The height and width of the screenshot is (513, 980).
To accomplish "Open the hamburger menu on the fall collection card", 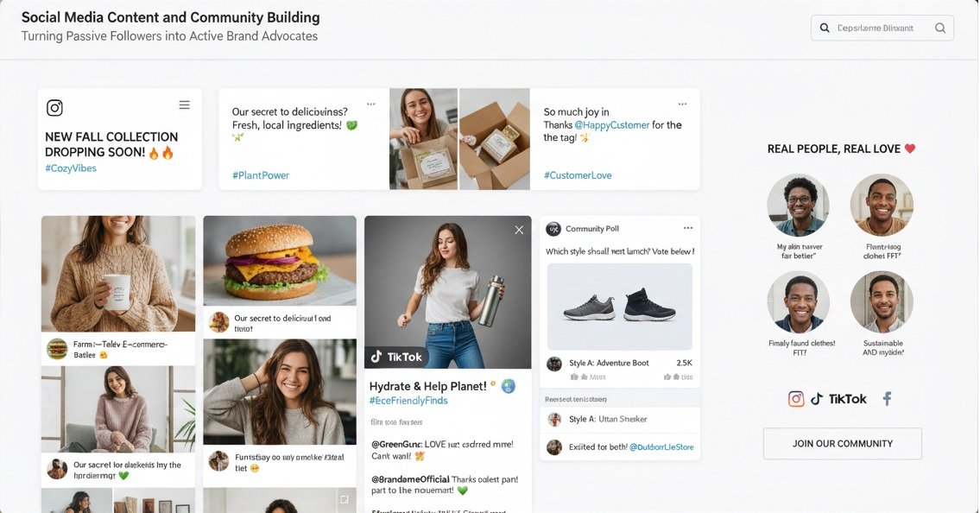I will [x=185, y=105].
